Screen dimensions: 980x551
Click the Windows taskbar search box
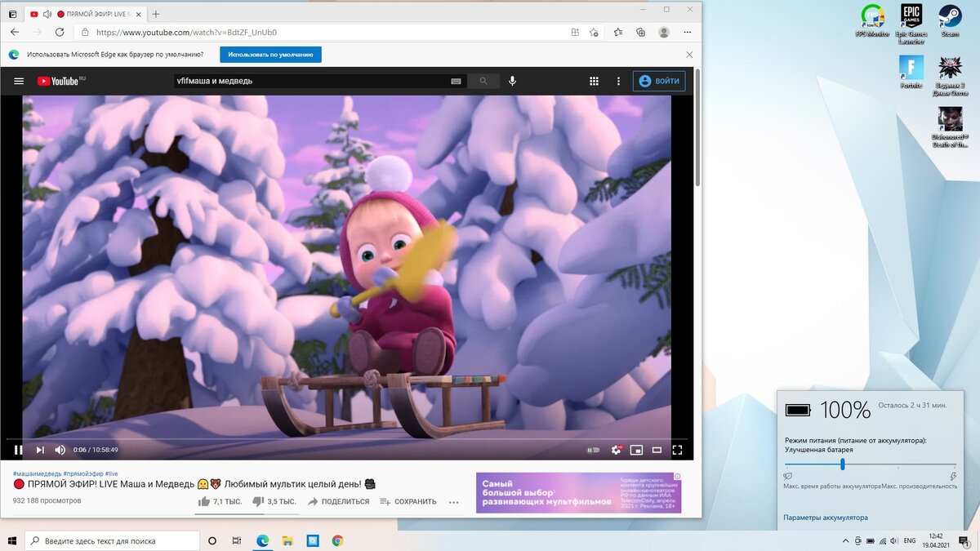pos(112,540)
